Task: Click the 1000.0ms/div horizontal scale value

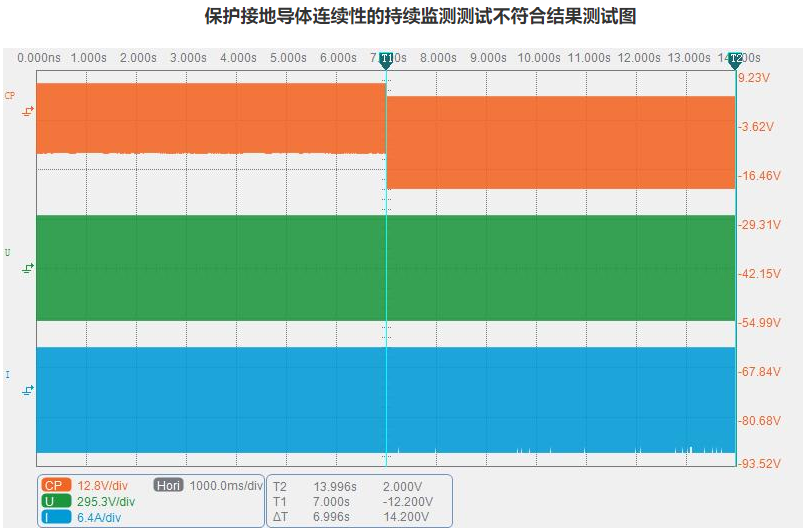Action: tap(225, 485)
